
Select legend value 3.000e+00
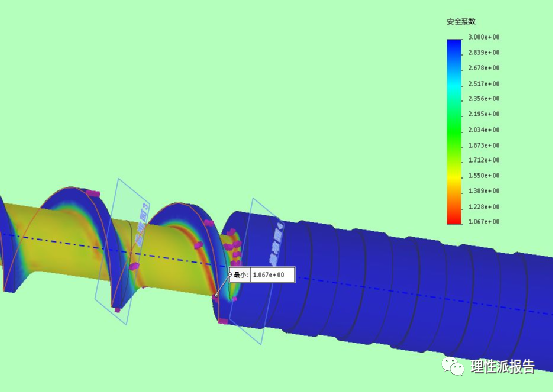point(484,37)
